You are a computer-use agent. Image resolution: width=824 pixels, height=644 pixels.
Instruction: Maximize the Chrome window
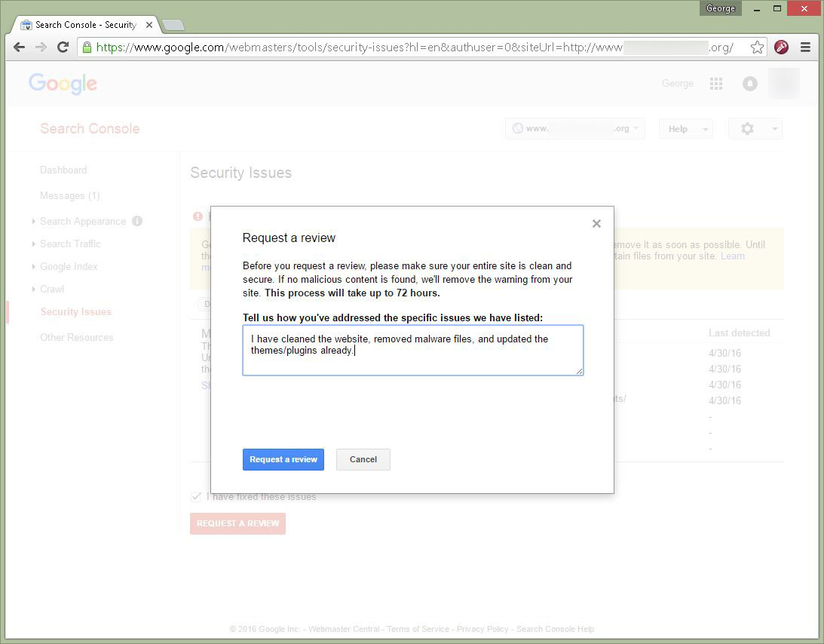click(777, 9)
